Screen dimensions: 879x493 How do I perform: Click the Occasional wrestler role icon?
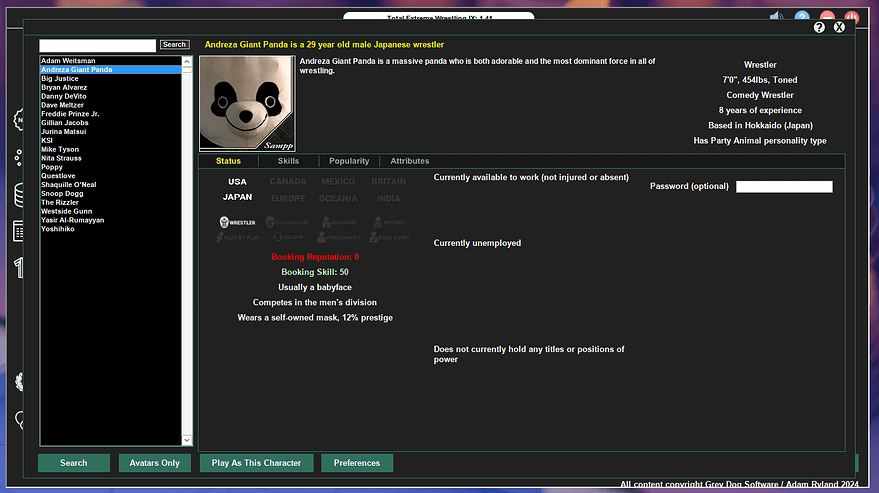(x=270, y=222)
